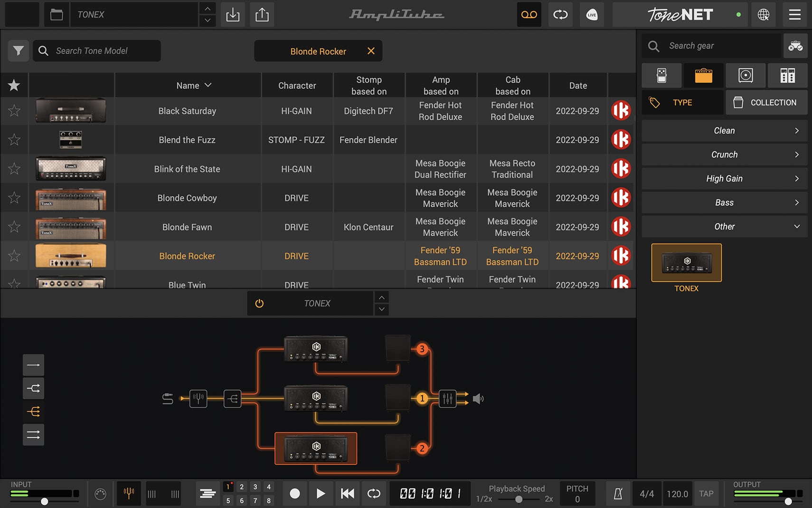Open the looper icon in top bar
Image resolution: width=812 pixels, height=508 pixels.
pos(560,15)
